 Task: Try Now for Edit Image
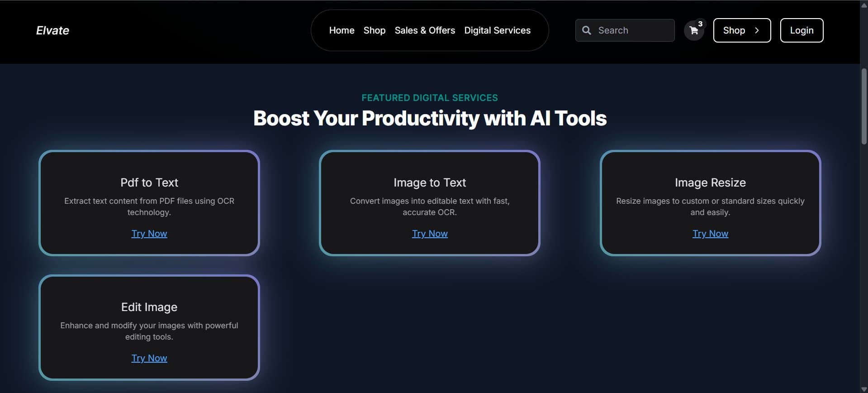149,358
